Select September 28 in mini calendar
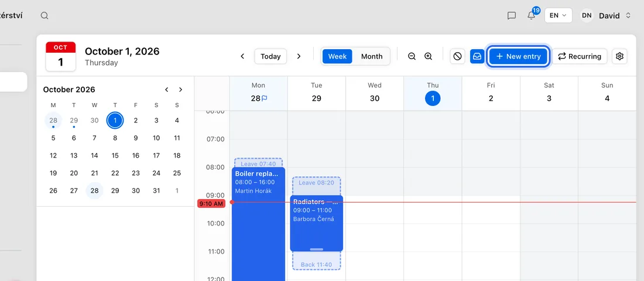This screenshot has height=281, width=644. [53, 121]
